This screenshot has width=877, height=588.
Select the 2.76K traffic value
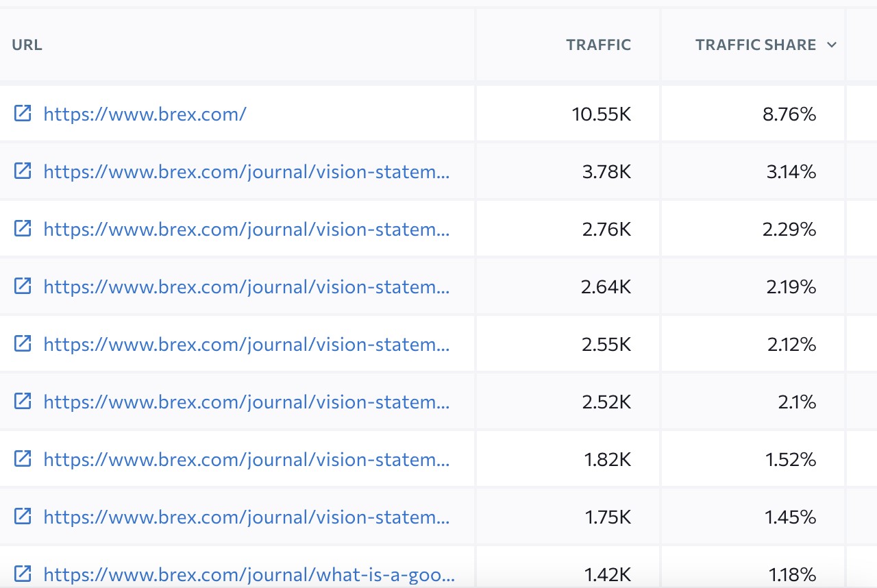[606, 229]
